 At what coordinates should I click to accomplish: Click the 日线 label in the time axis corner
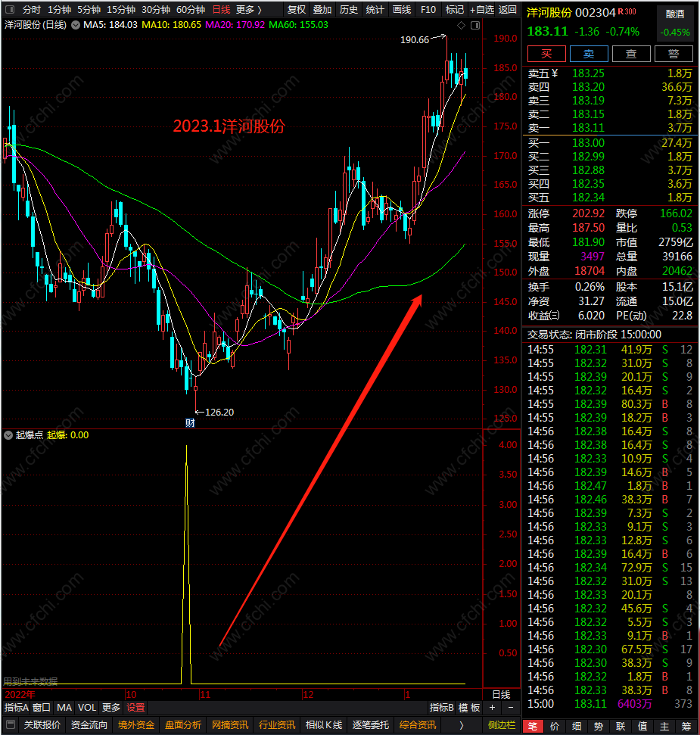point(501,694)
